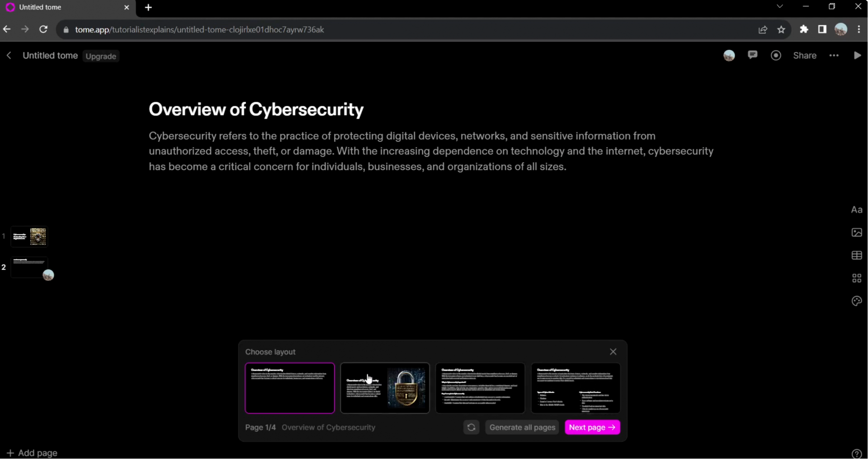Close the Choose layout dialog

[613, 352]
